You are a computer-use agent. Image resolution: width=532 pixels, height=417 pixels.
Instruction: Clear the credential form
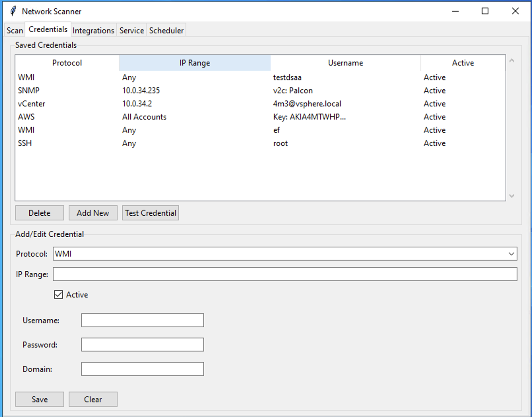coord(93,399)
